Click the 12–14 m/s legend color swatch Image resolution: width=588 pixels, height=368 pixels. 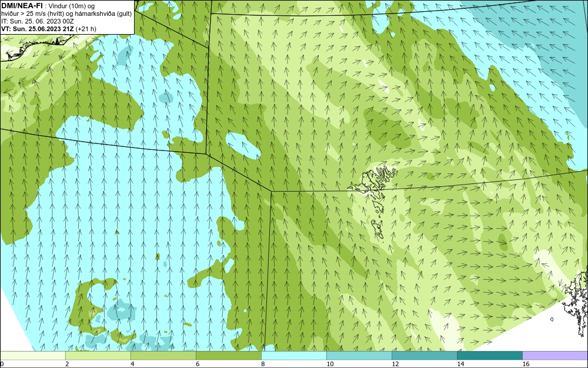coord(425,355)
